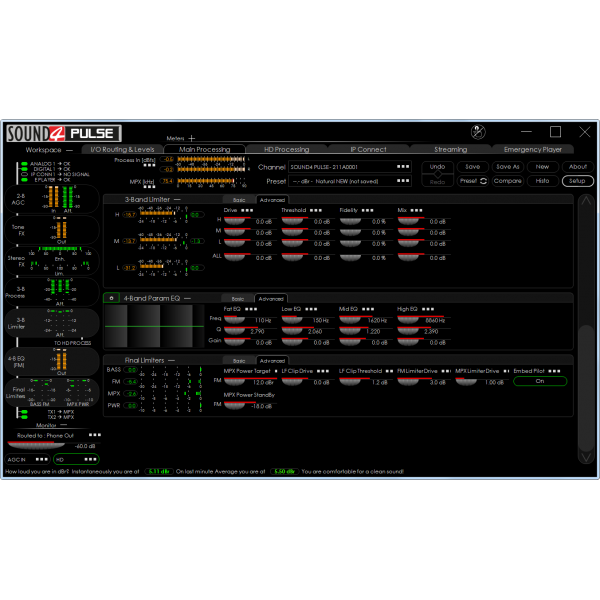
Task: Open the Routed to Phone Out dots menu
Action: [95, 435]
